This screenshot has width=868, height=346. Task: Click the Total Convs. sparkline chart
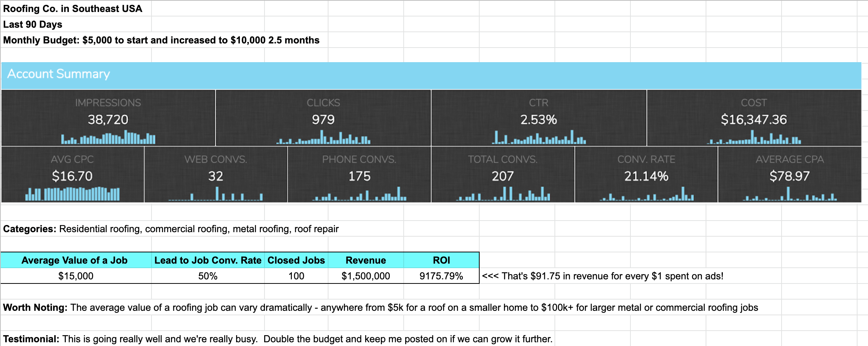coord(502,194)
